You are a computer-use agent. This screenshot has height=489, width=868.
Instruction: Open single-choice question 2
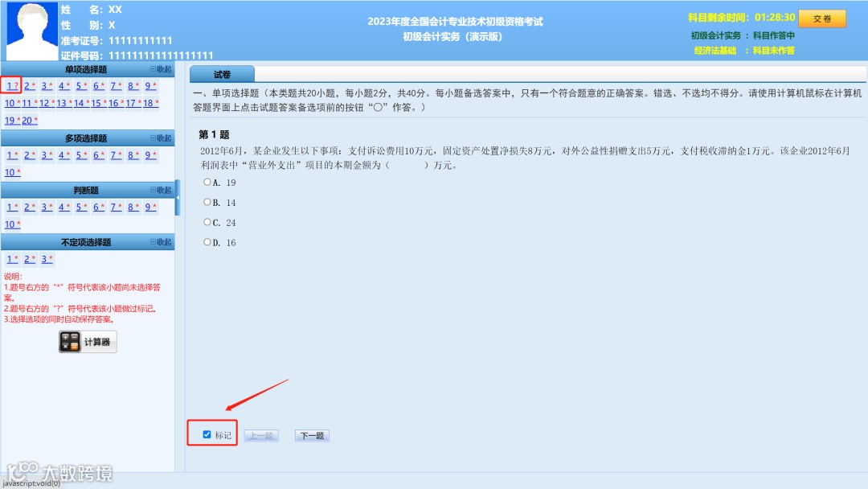click(x=30, y=86)
